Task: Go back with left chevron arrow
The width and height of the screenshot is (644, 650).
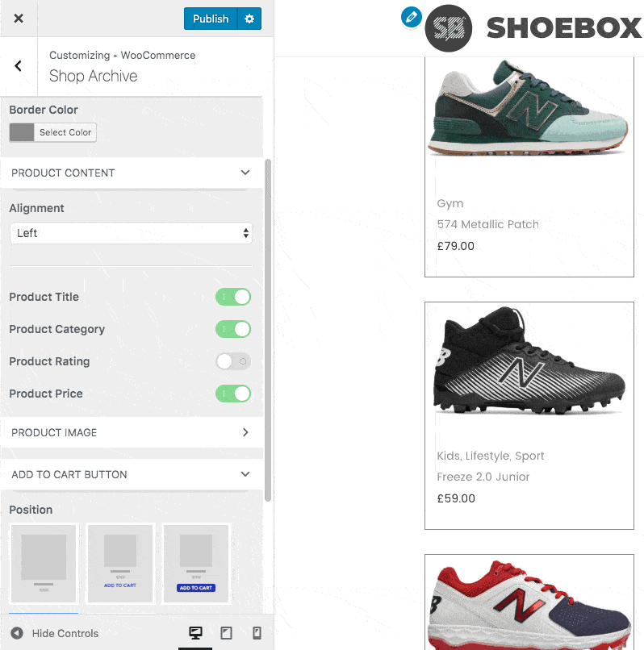Action: point(19,67)
